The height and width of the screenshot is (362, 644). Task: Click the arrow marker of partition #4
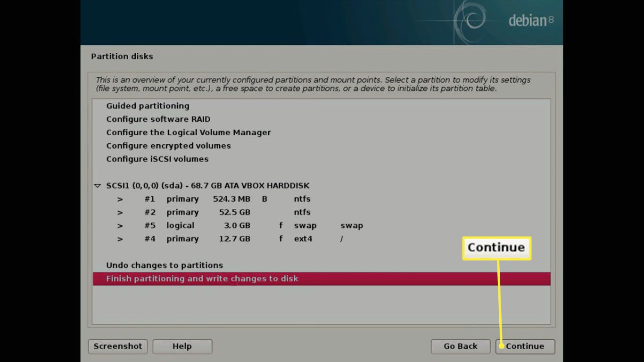click(120, 239)
